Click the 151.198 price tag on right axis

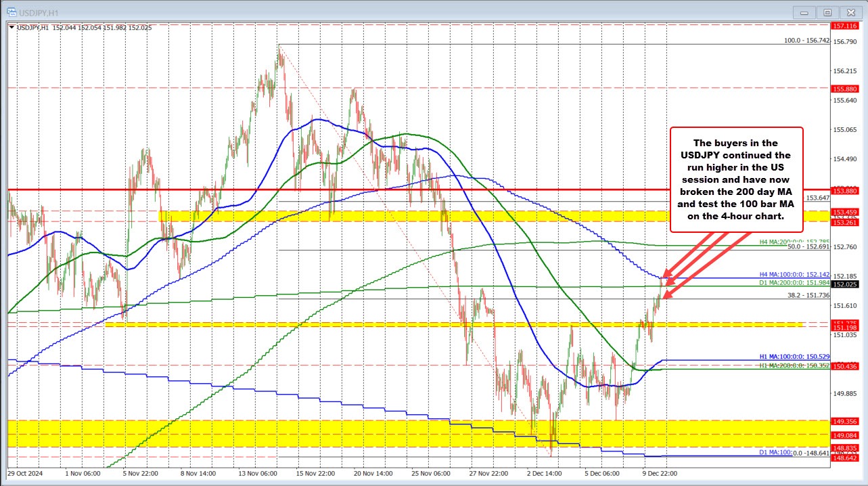pos(846,326)
